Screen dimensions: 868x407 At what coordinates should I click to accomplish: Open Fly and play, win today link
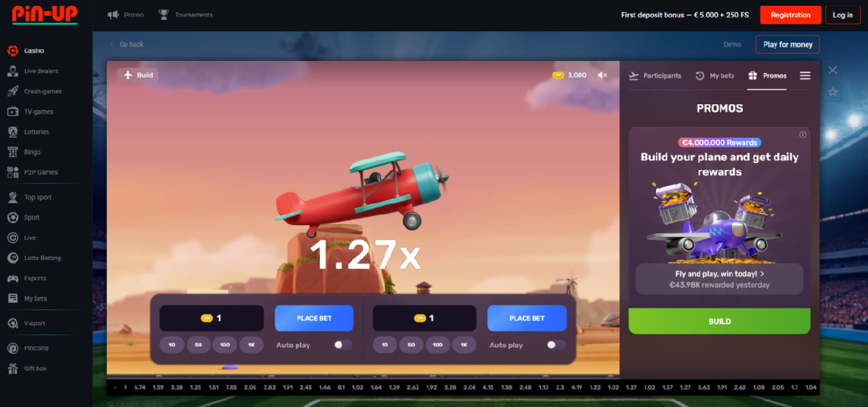(720, 274)
